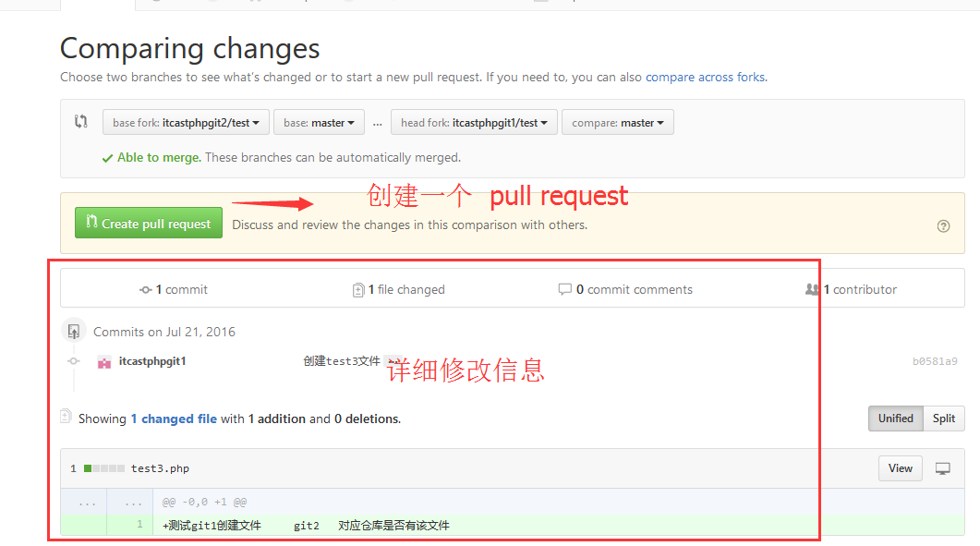Select the 0 commit comments tab
Image resolution: width=980 pixels, height=546 pixels.
(x=625, y=289)
